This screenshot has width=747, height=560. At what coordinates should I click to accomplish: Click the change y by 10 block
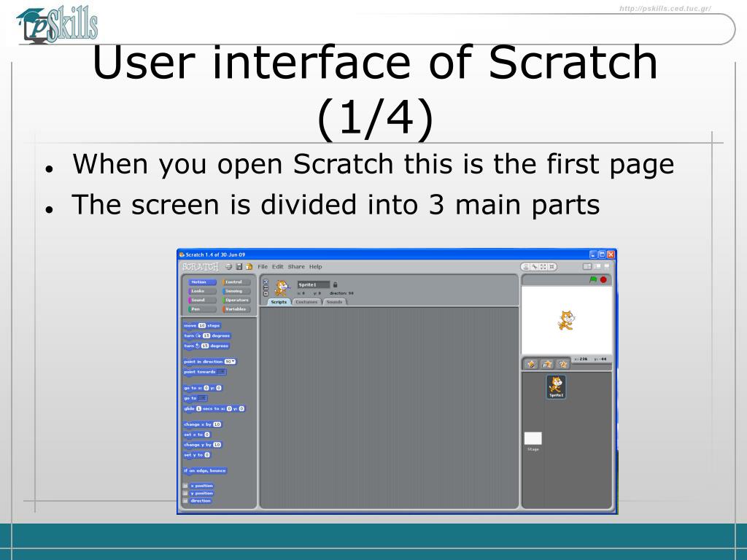click(203, 445)
